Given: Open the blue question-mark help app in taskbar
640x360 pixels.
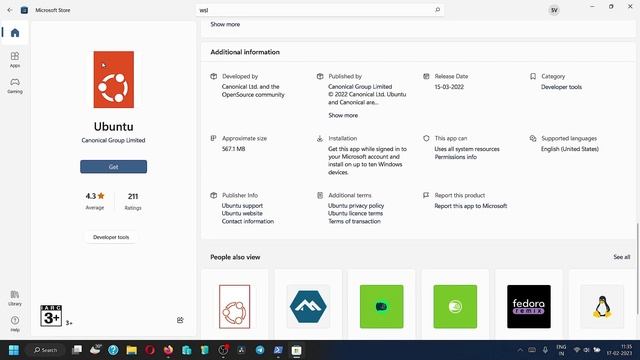Looking at the screenshot, I should pos(113,350).
